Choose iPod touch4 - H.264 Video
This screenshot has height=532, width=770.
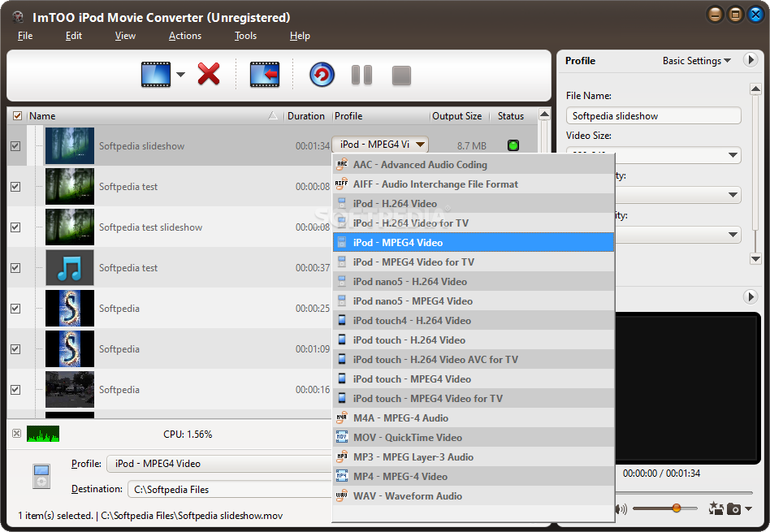474,320
